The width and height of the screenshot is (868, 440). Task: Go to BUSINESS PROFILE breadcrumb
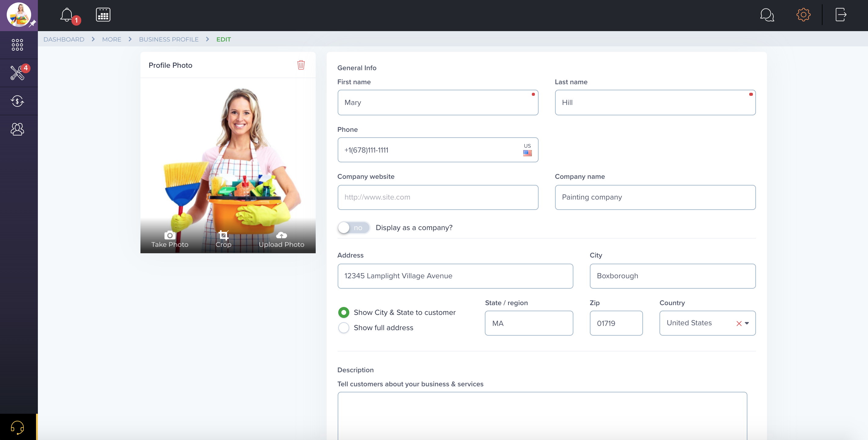coord(169,39)
